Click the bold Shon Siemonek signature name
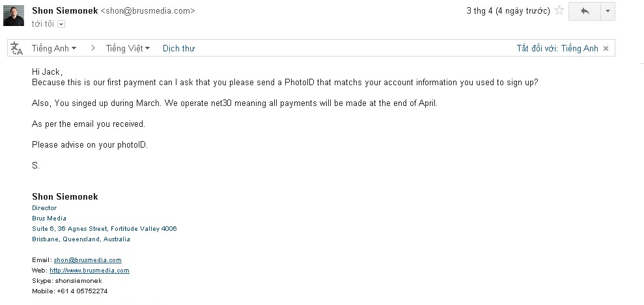The image size is (644, 305). tap(64, 196)
